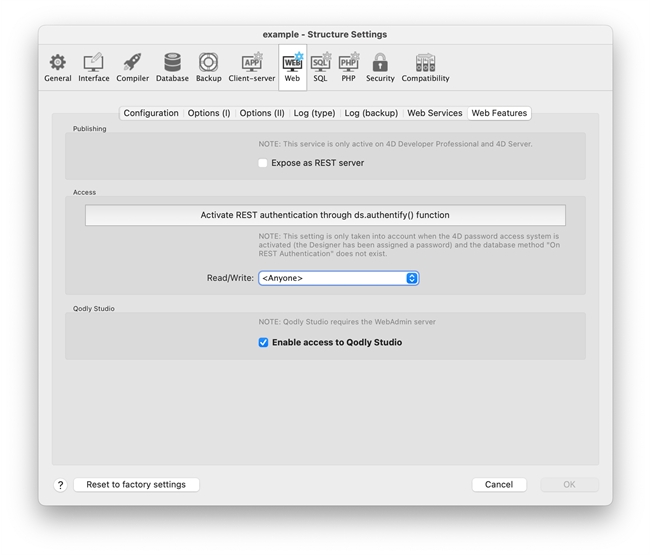Open the Backup settings icon
This screenshot has width=650, height=555.
208,67
